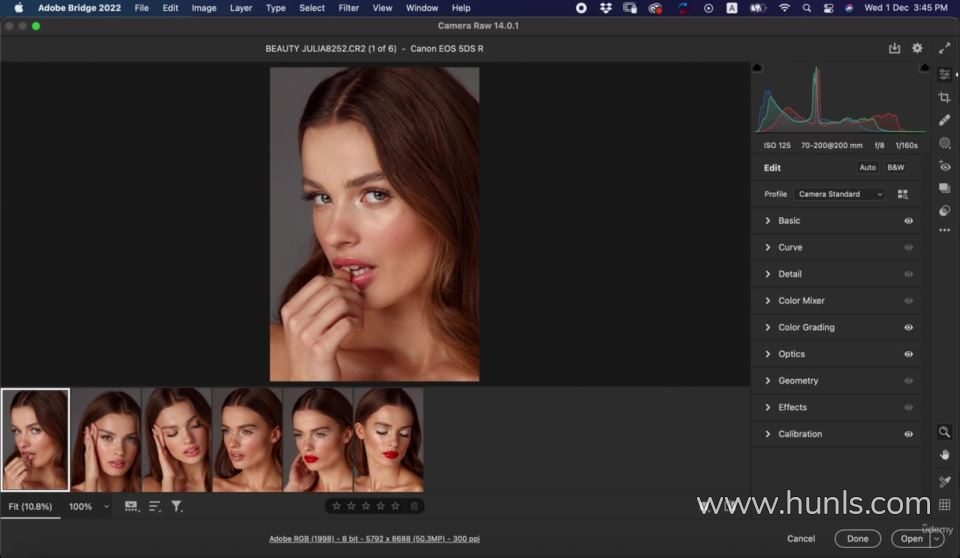Image resolution: width=960 pixels, height=558 pixels.
Task: Open Camera Raw preferences gear
Action: click(x=917, y=48)
